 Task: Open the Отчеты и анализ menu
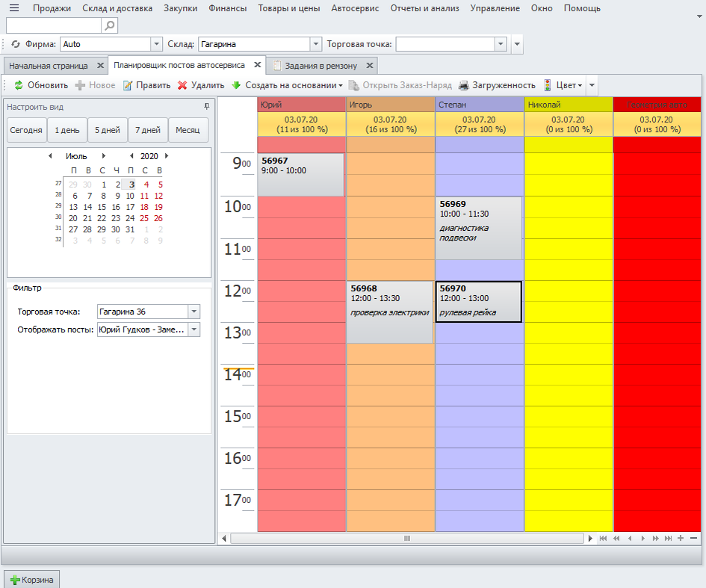424,8
